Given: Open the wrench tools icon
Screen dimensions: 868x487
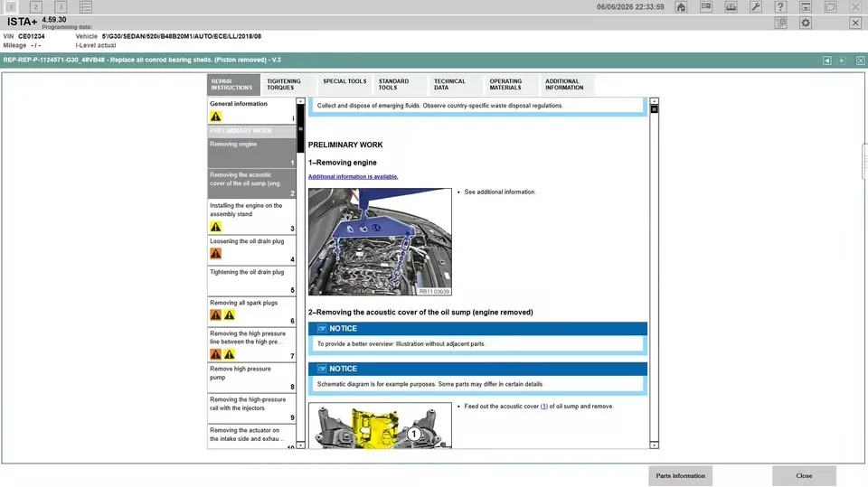Looking at the screenshot, I should [x=756, y=7].
